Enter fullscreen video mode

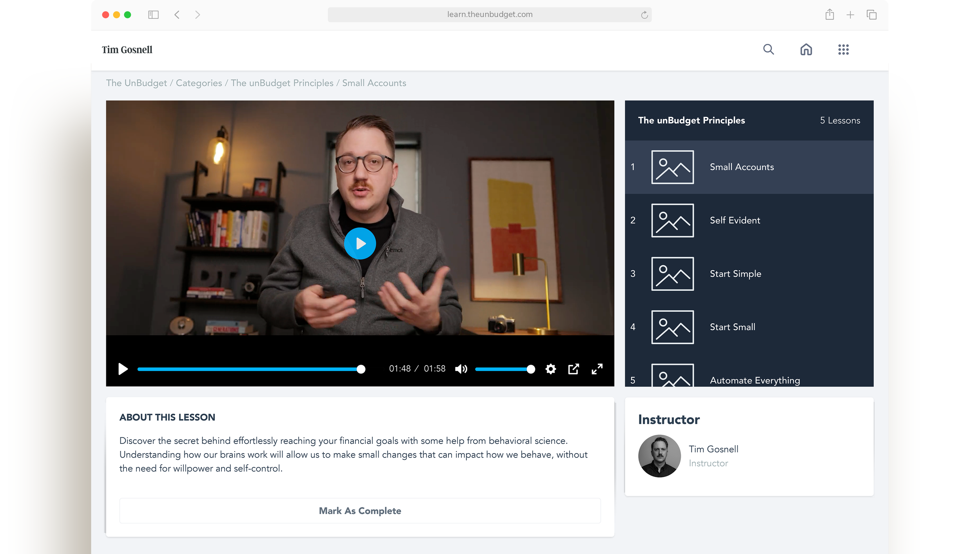(597, 369)
